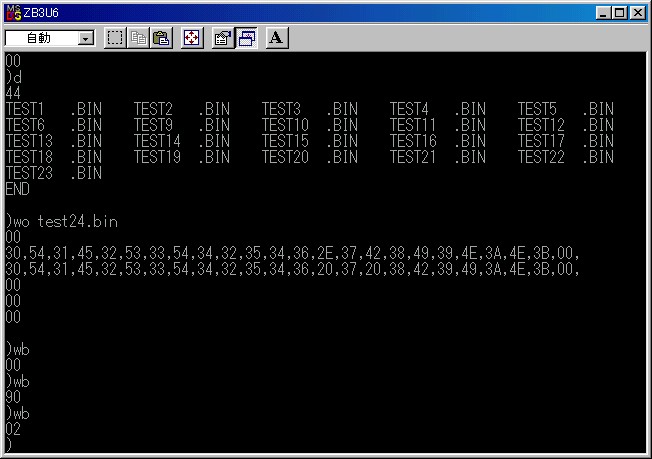
Task: Click the TEST17 file name
Action: point(541,141)
